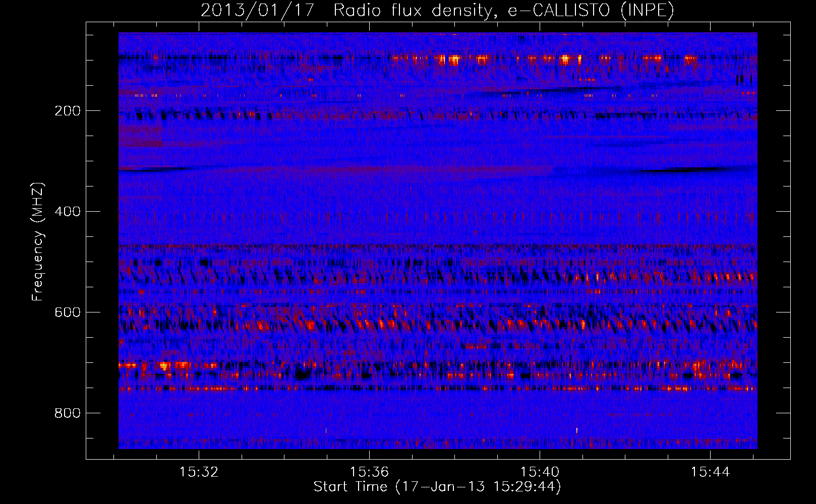816x504 pixels.
Task: Select the 800 frequency tick label
Action: point(68,413)
